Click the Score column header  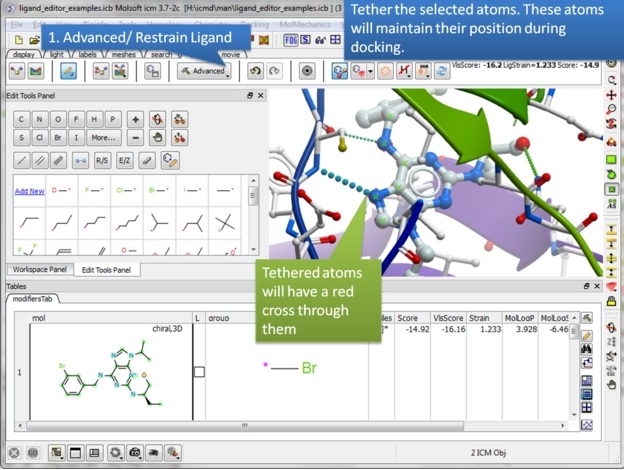tap(407, 318)
